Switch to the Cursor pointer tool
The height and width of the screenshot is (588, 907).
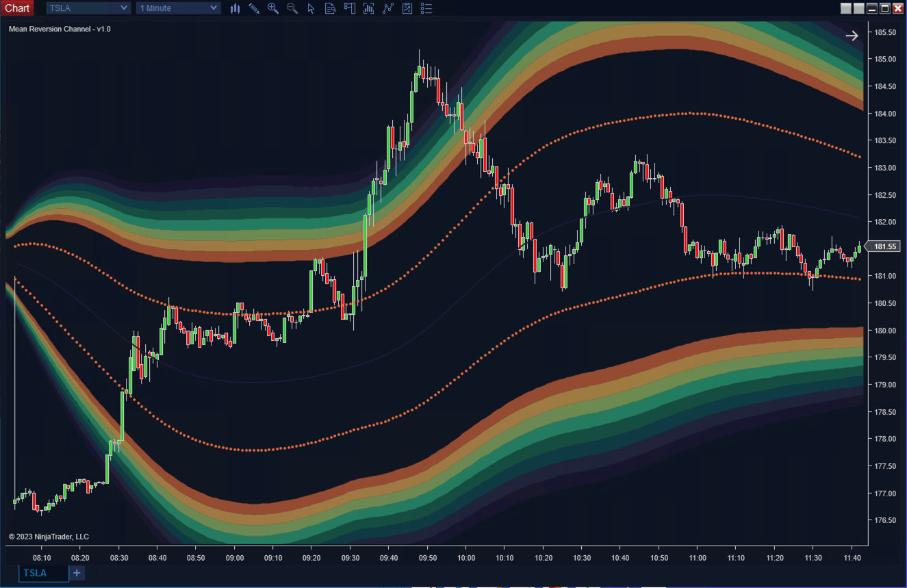coord(311,8)
